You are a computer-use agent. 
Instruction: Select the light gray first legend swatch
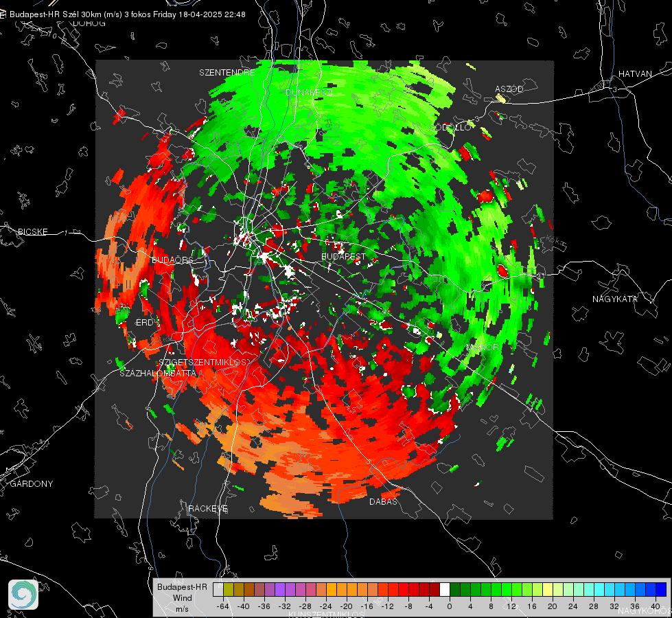pyautogui.click(x=218, y=590)
